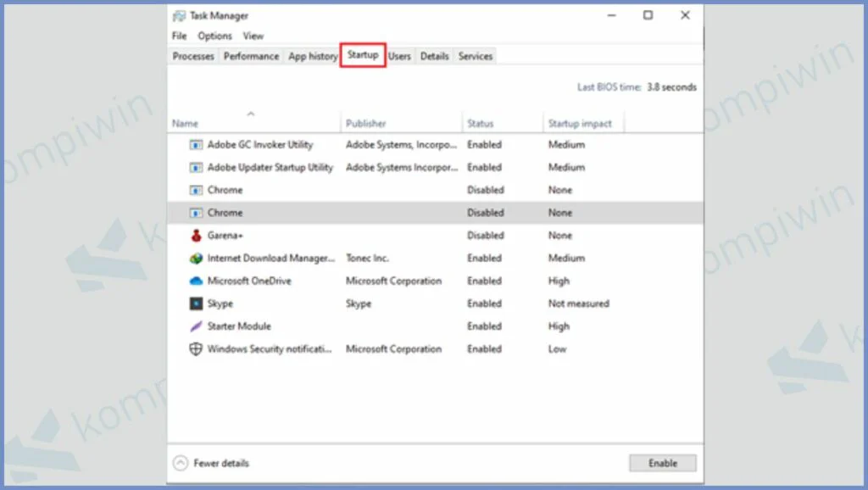Image resolution: width=868 pixels, height=490 pixels.
Task: Open the Options menu
Action: click(214, 36)
